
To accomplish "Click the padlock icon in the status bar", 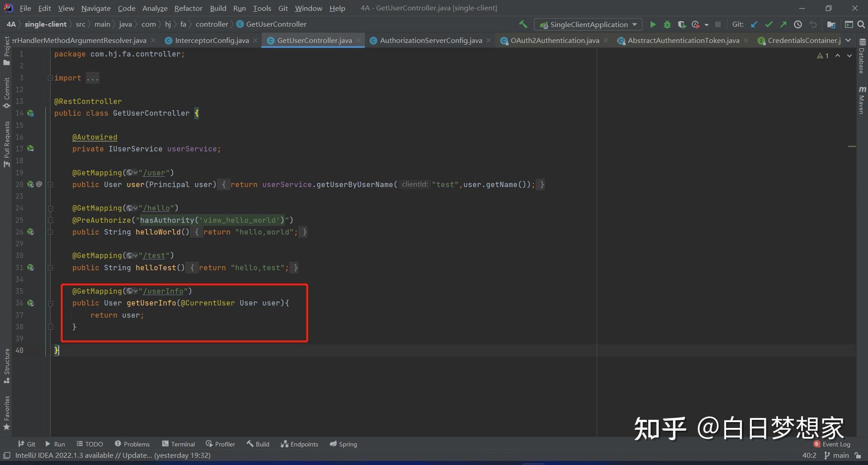I will click(x=858, y=456).
